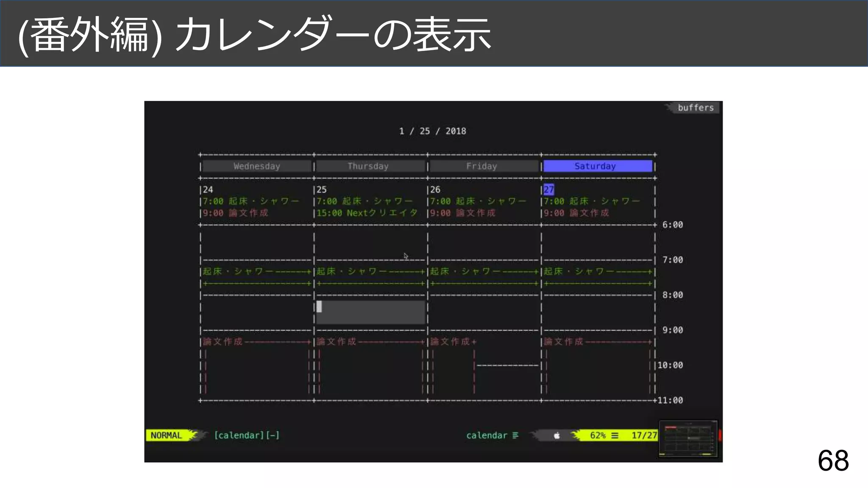The height and width of the screenshot is (488, 868).
Task: Select the Friday column header
Action: (484, 166)
